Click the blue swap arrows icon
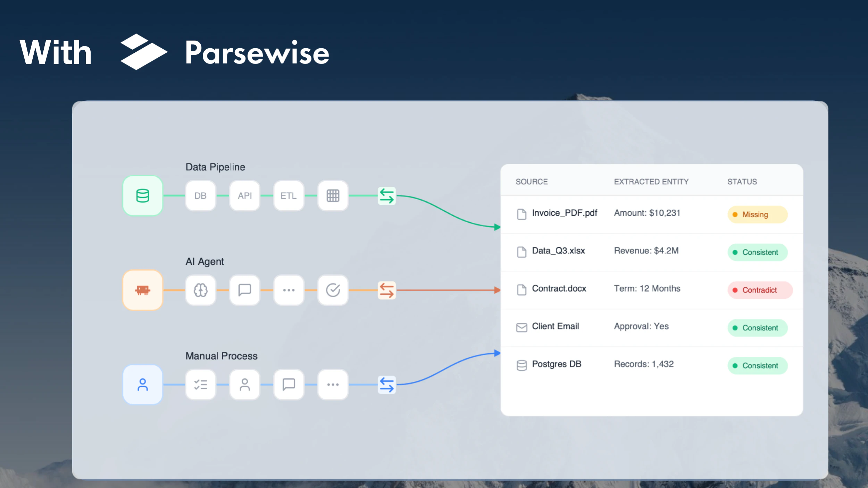 pos(387,385)
